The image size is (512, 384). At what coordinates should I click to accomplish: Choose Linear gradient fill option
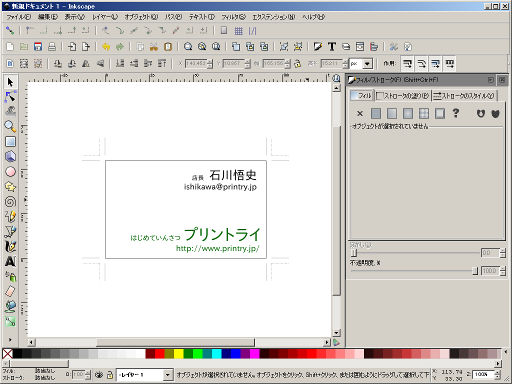click(x=392, y=114)
